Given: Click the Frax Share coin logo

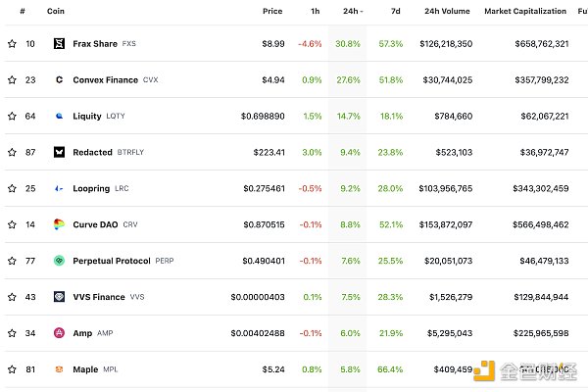Looking at the screenshot, I should [x=59, y=44].
